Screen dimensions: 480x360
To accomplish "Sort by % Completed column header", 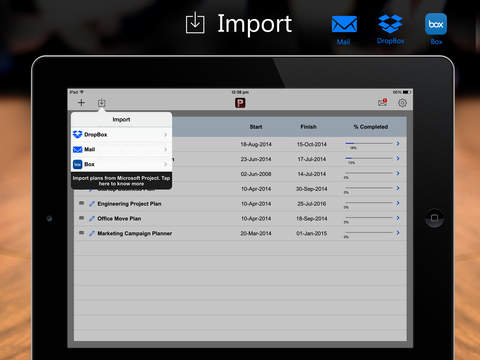I will point(371,127).
